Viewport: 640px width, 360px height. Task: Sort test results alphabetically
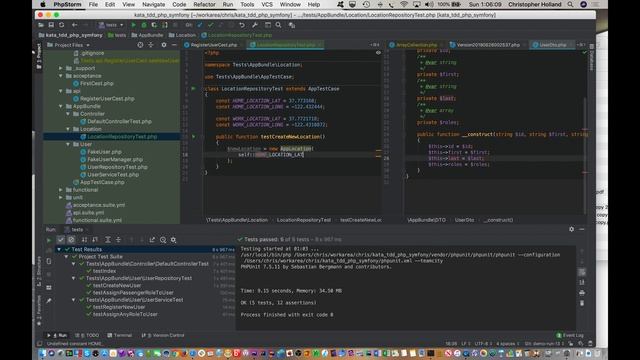[84, 240]
